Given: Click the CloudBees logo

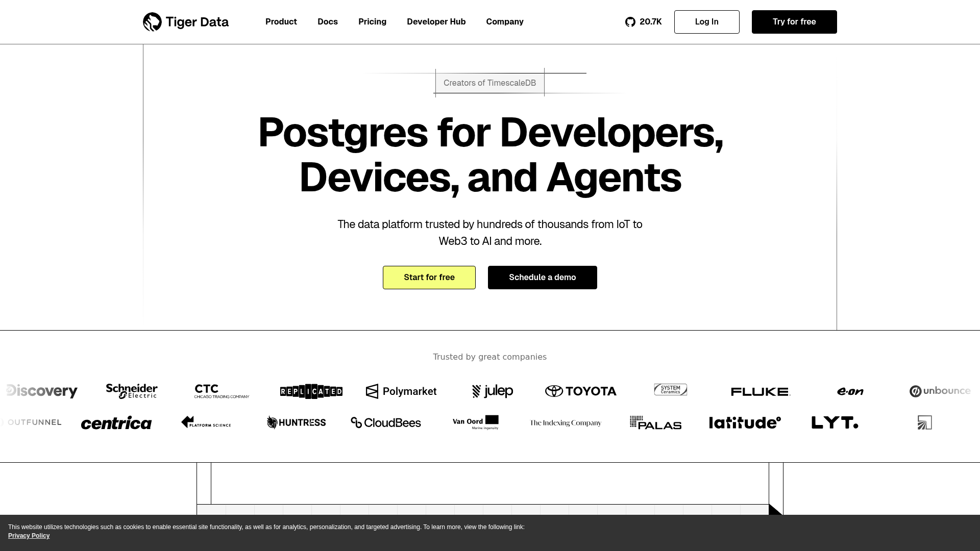Looking at the screenshot, I should click(385, 422).
